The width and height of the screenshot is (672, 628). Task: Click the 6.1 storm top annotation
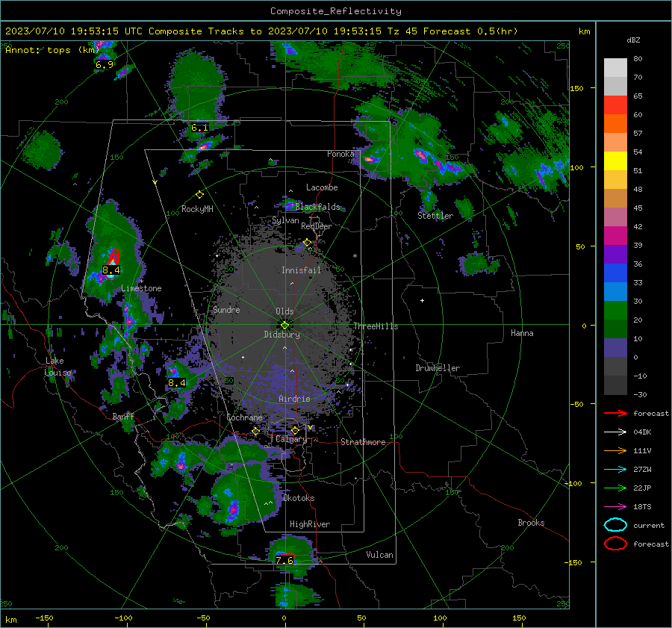199,127
